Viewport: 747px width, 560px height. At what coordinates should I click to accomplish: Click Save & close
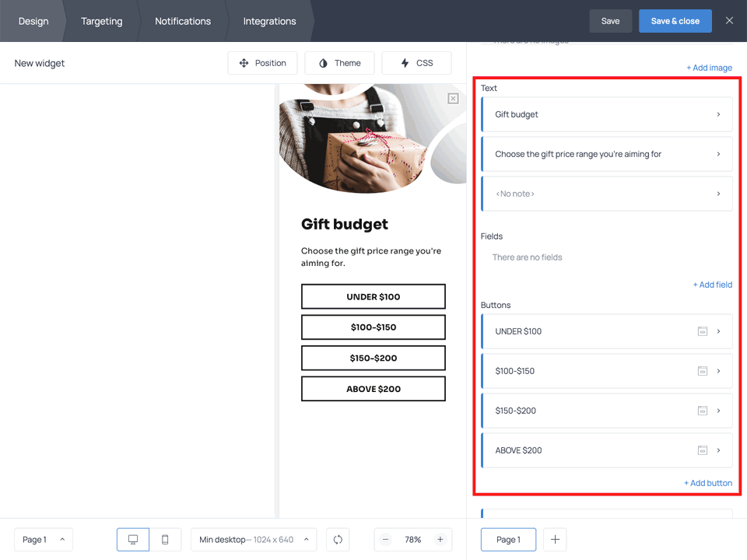point(675,21)
